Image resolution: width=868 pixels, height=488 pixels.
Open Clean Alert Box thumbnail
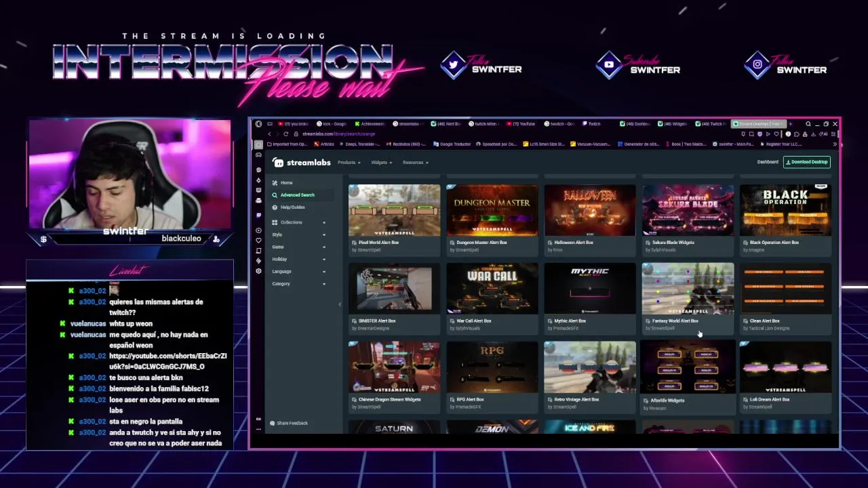785,289
